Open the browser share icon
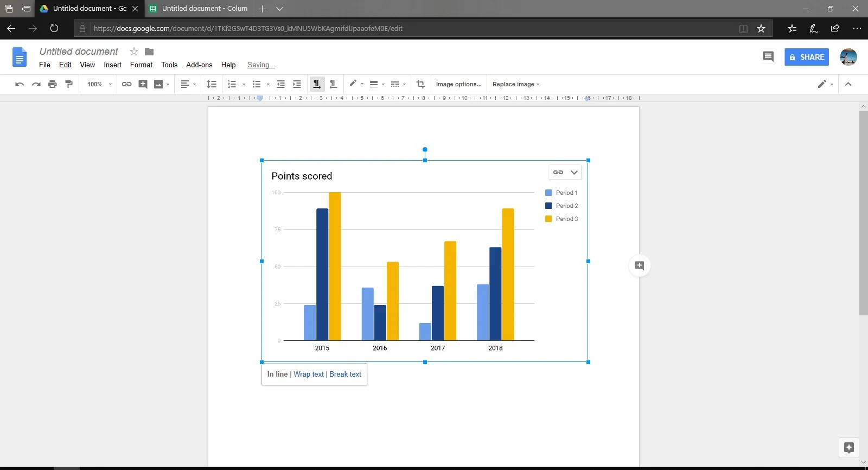The image size is (868, 470). pos(835,28)
